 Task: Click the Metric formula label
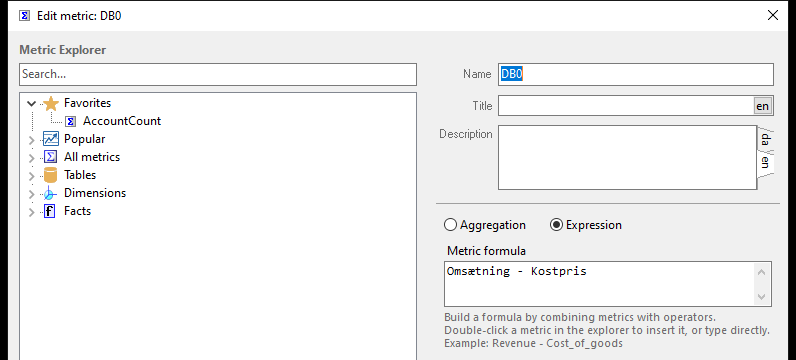(x=486, y=251)
